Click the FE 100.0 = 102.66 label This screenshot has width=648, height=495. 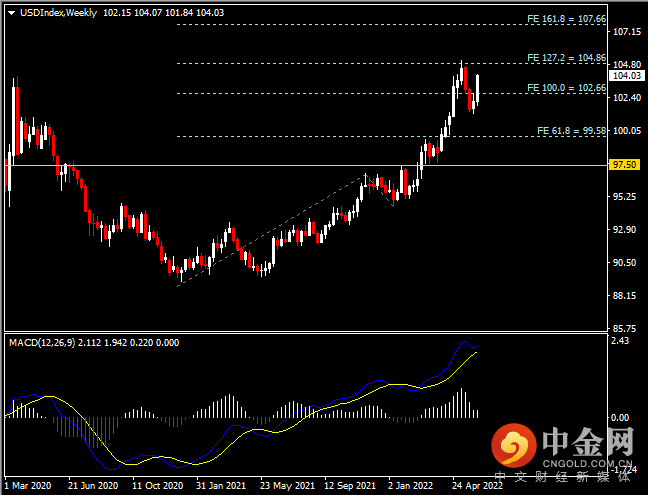click(566, 88)
